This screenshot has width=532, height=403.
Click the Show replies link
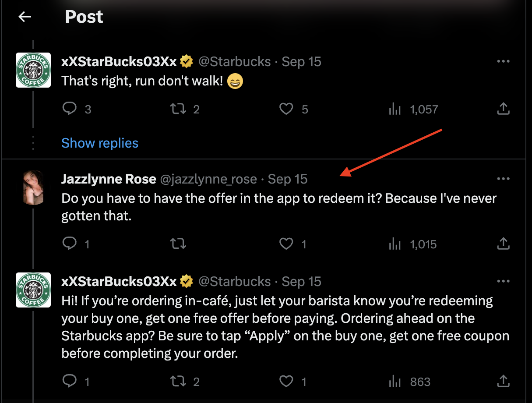point(100,143)
